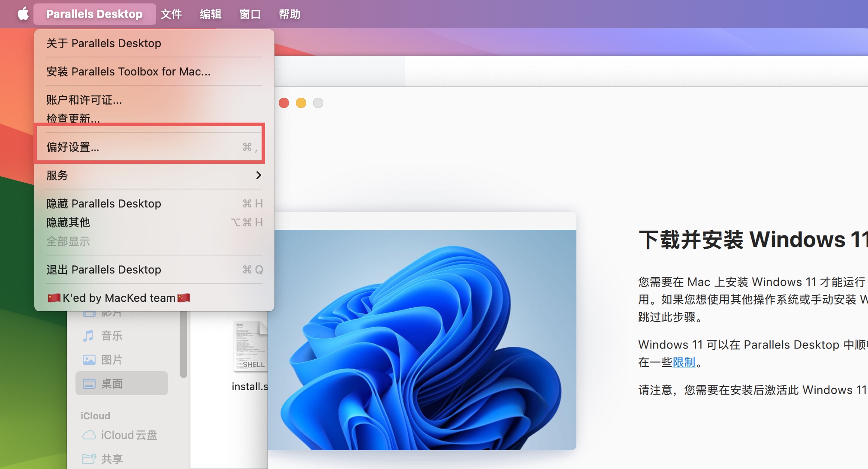
Task: Open the 窗口 menu
Action: pos(250,14)
